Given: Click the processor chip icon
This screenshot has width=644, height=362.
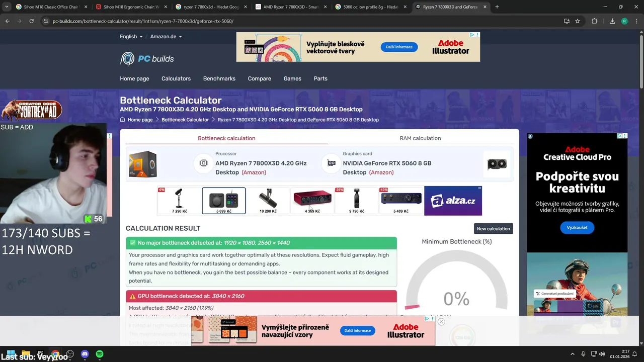Looking at the screenshot, I should coord(204,163).
